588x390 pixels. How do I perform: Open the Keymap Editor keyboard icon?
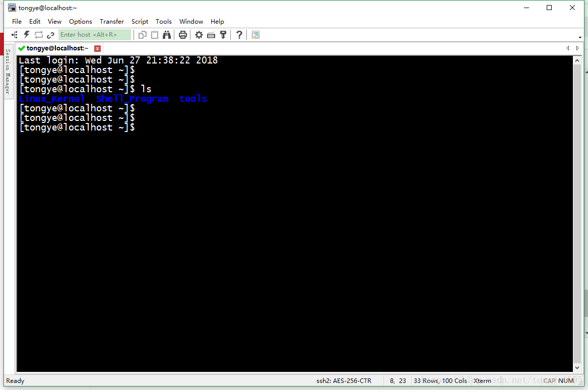tap(211, 35)
